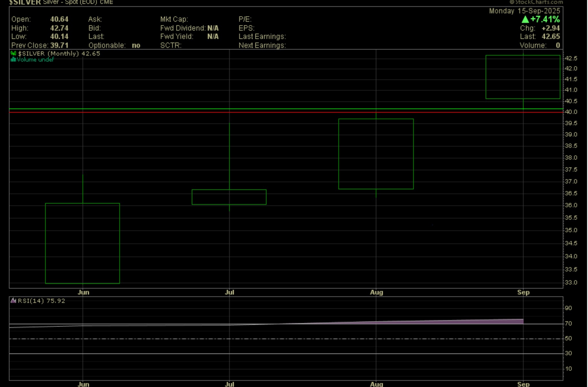Select the $SILVER ticker symbol in the title
Viewport: 588px width, 387px height.
[x=25, y=2]
